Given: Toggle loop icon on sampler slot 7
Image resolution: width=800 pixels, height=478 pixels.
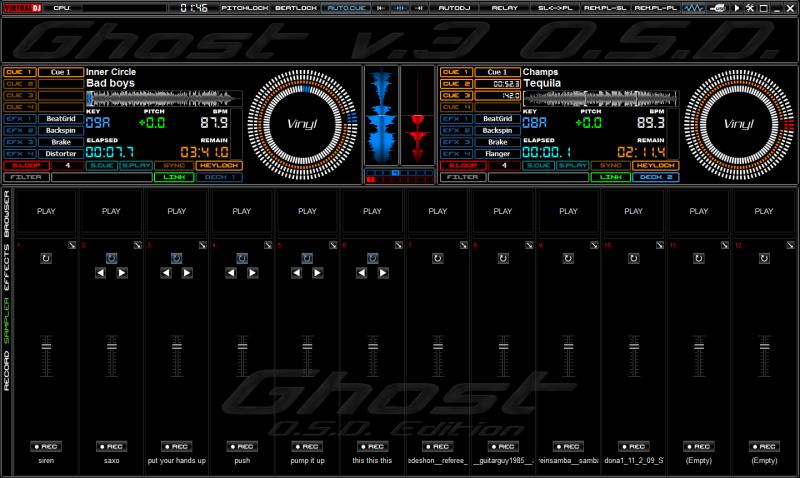Looking at the screenshot, I should point(438,259).
